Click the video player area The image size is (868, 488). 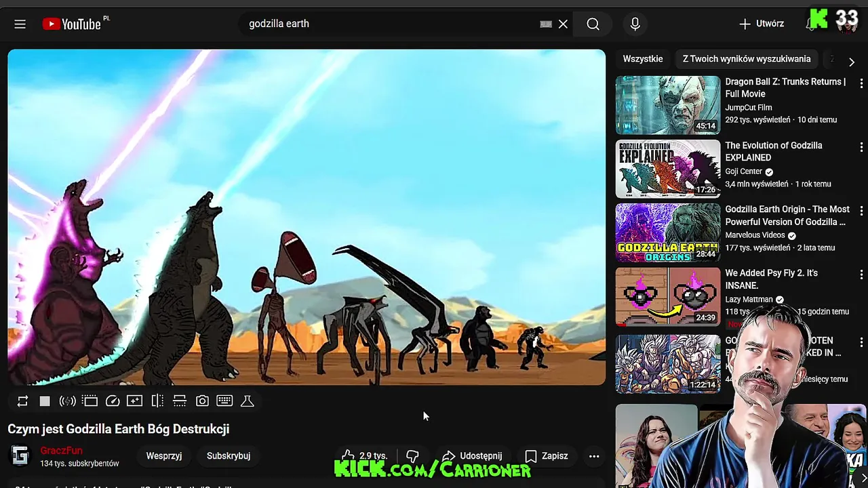[x=307, y=217]
